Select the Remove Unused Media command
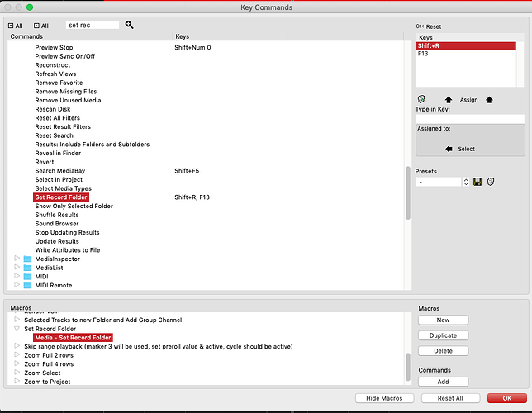This screenshot has height=413, width=532. click(69, 101)
